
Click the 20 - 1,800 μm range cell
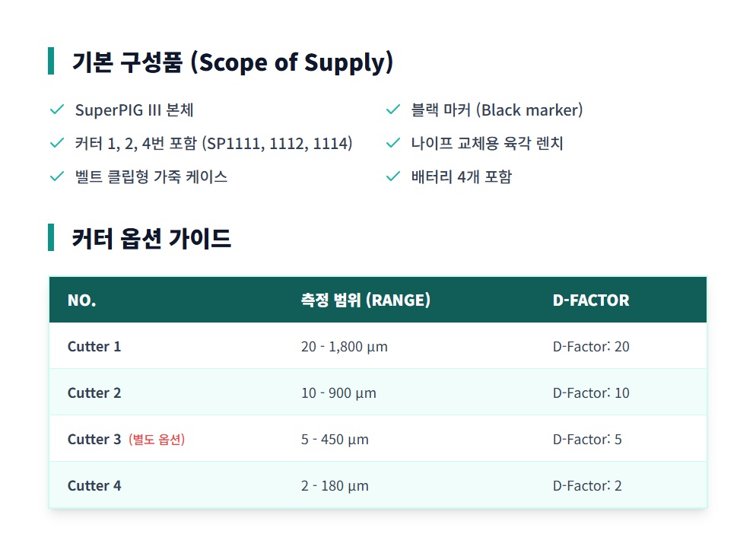(x=345, y=347)
